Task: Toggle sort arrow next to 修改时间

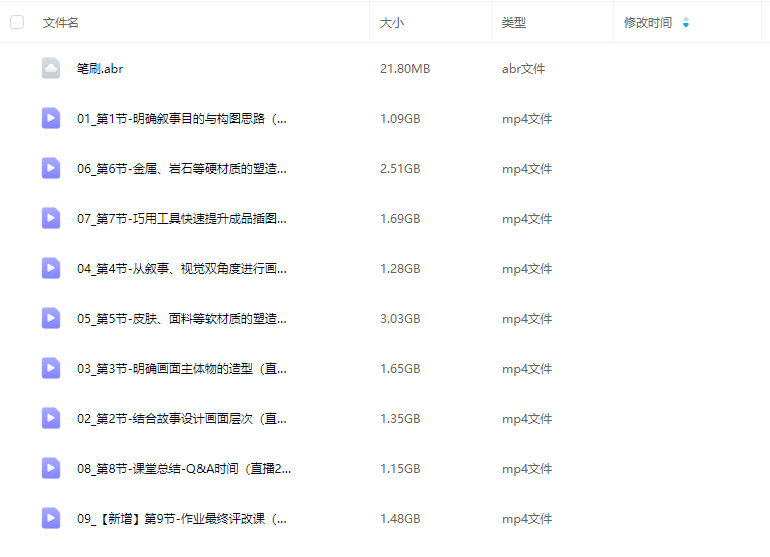Action: (686, 22)
